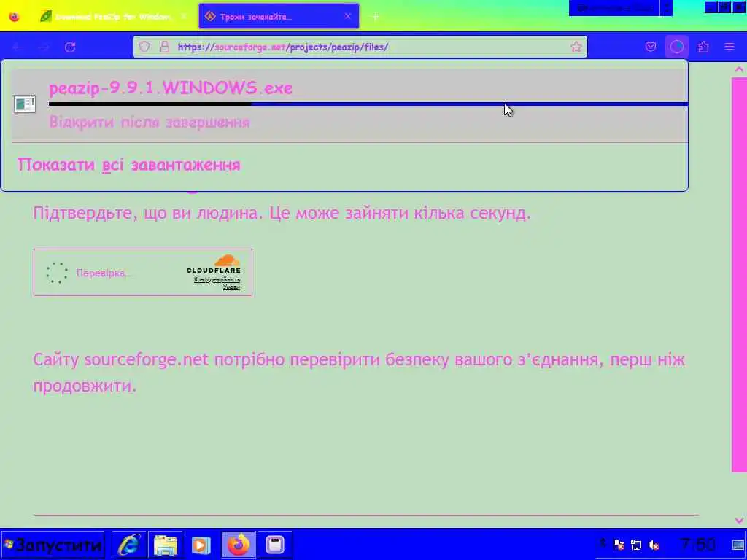Image resolution: width=747 pixels, height=560 pixels.
Task: Click the peazip download file icon
Action: click(x=25, y=104)
